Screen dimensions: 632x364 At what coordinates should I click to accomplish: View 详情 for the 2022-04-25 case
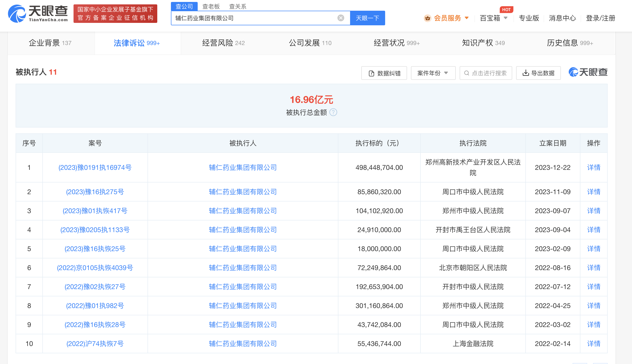point(594,306)
